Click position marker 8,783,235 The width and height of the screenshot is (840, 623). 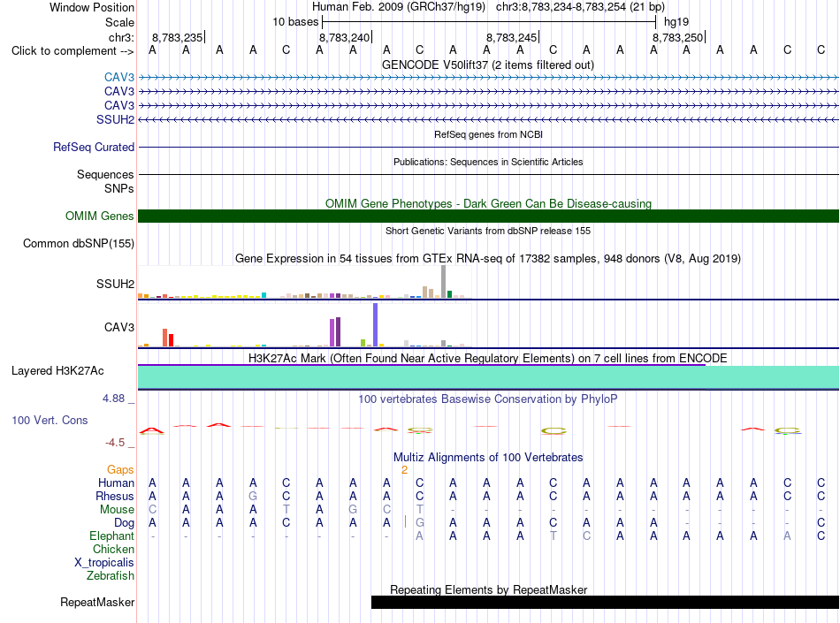click(178, 37)
